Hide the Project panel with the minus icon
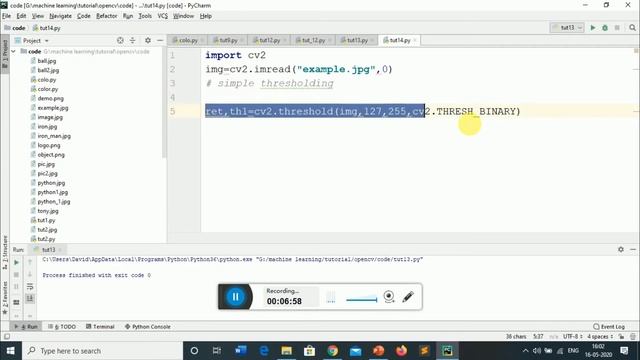The width and height of the screenshot is (640, 360). (160, 40)
